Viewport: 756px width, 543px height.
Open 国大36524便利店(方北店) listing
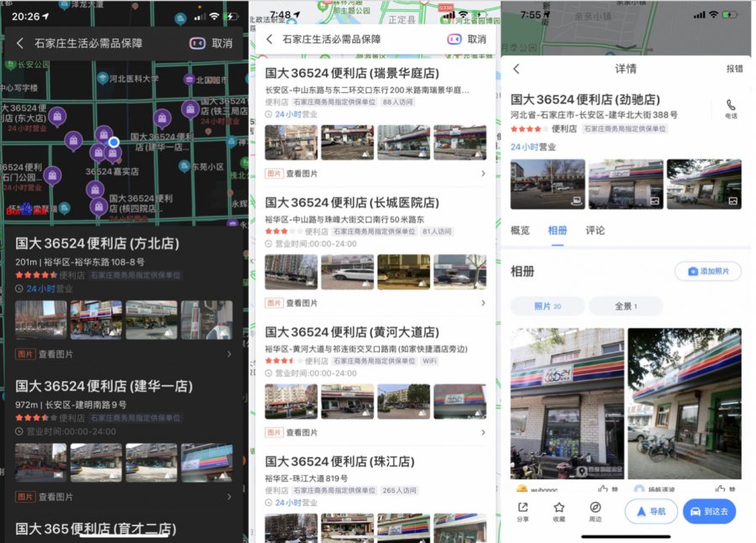coord(97,243)
